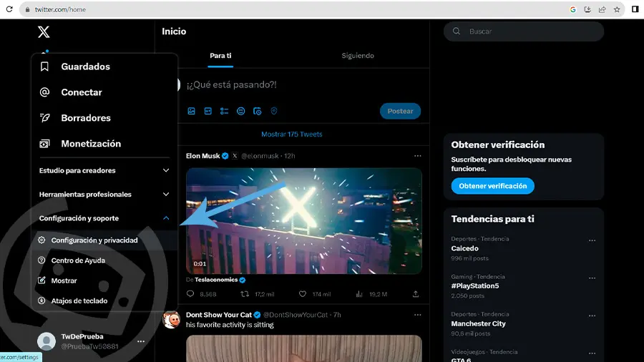The width and height of the screenshot is (644, 362).
Task: Play the Elon Musk post video
Action: 304,221
